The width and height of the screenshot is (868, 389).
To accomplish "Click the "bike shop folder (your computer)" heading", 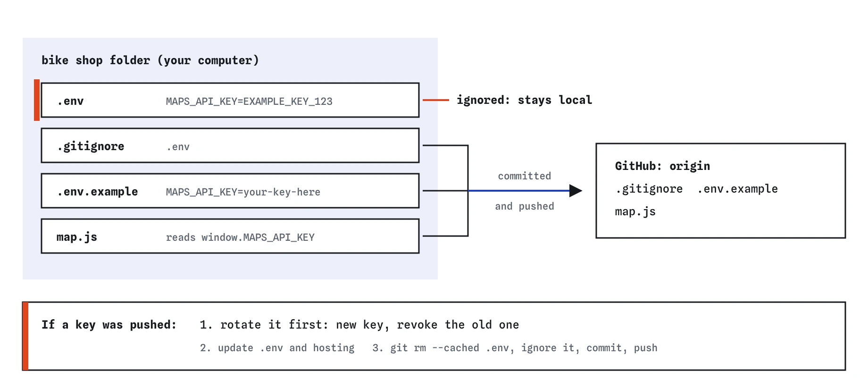I will [150, 60].
